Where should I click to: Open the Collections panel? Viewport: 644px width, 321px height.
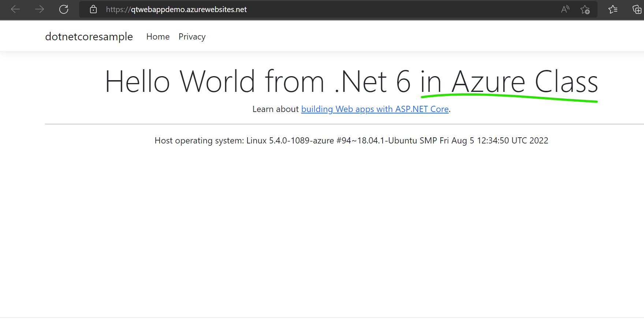(637, 9)
